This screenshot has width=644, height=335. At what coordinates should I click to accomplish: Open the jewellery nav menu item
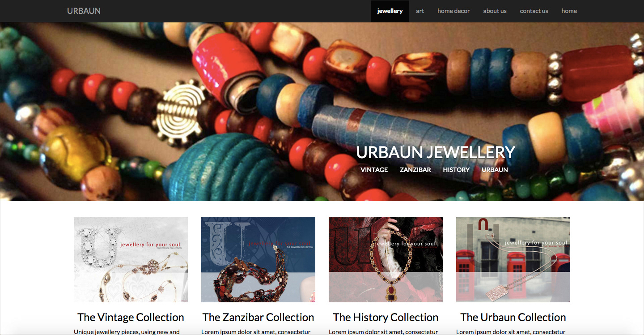point(390,11)
